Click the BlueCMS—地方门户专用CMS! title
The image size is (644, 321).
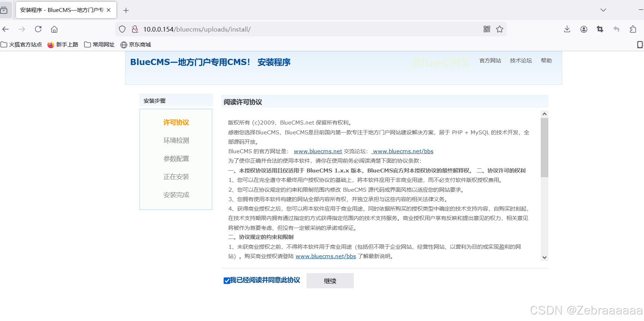(x=190, y=62)
